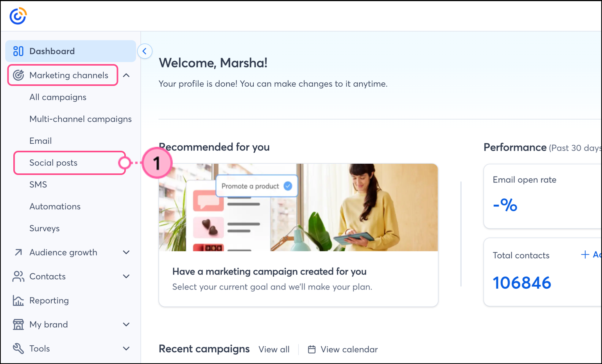The height and width of the screenshot is (364, 602).
Task: Click the View all campaigns link
Action: 274,350
